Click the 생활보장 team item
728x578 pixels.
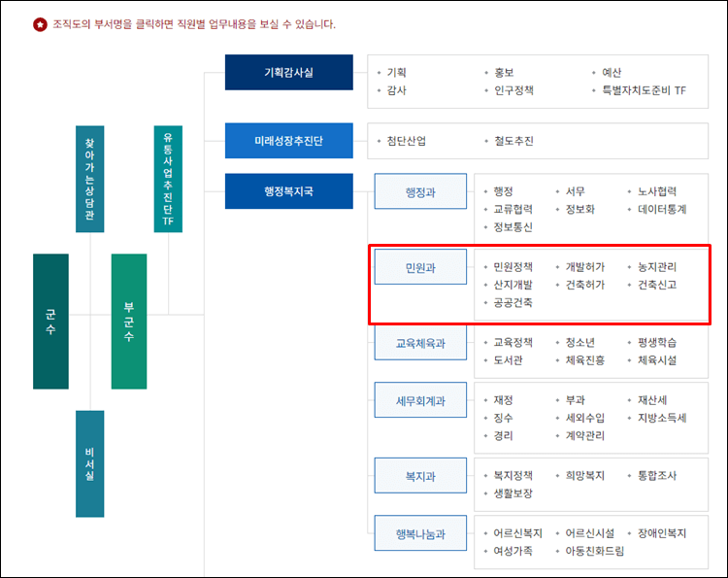coord(513,493)
